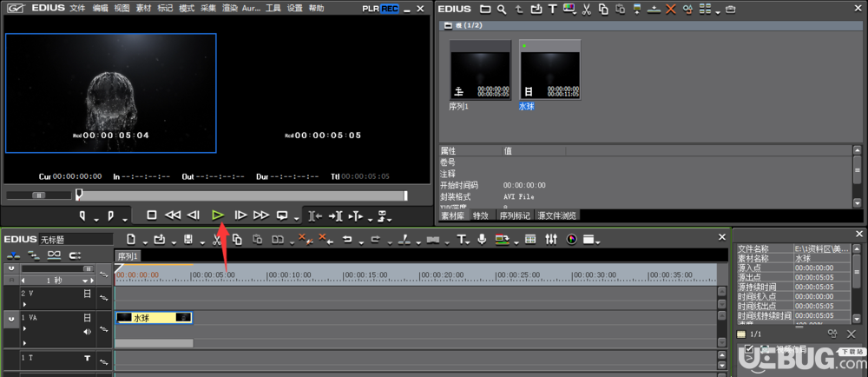The width and height of the screenshot is (868, 377).
Task: Add a cut point on the timeline
Action: tap(404, 239)
